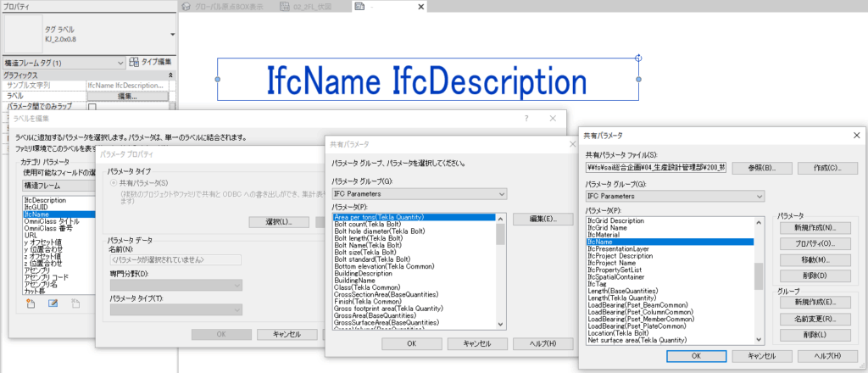The width and height of the screenshot is (868, 373).
Task: Click 参照(B)... browse button
Action: [762, 168]
